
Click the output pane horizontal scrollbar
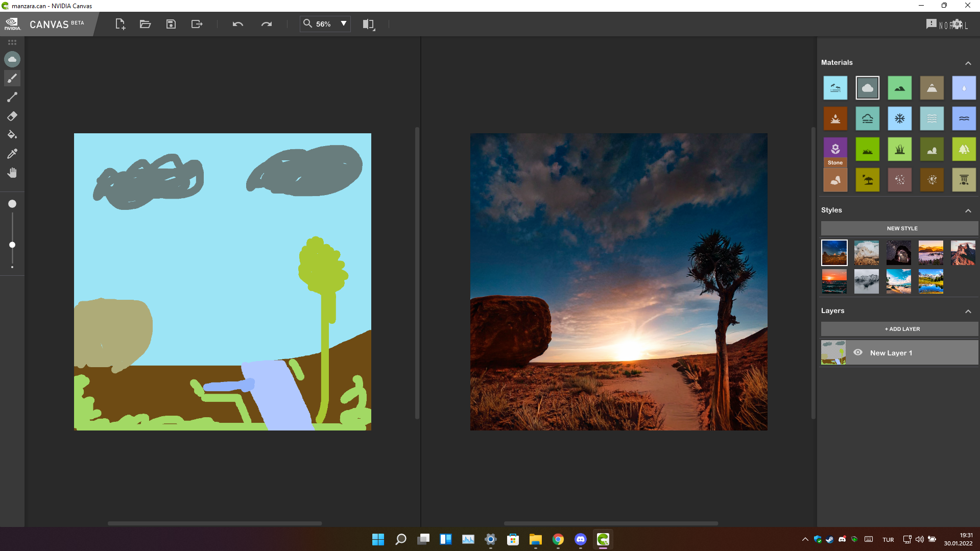click(x=611, y=523)
